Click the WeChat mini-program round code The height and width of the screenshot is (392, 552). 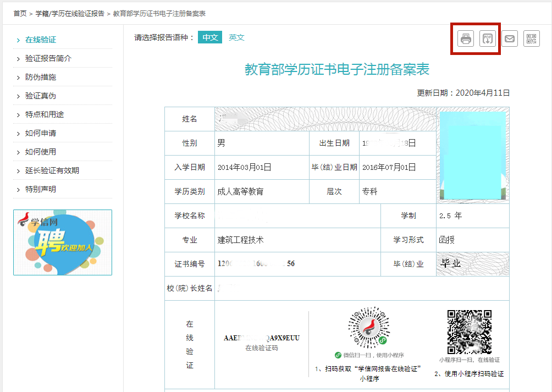(369, 328)
